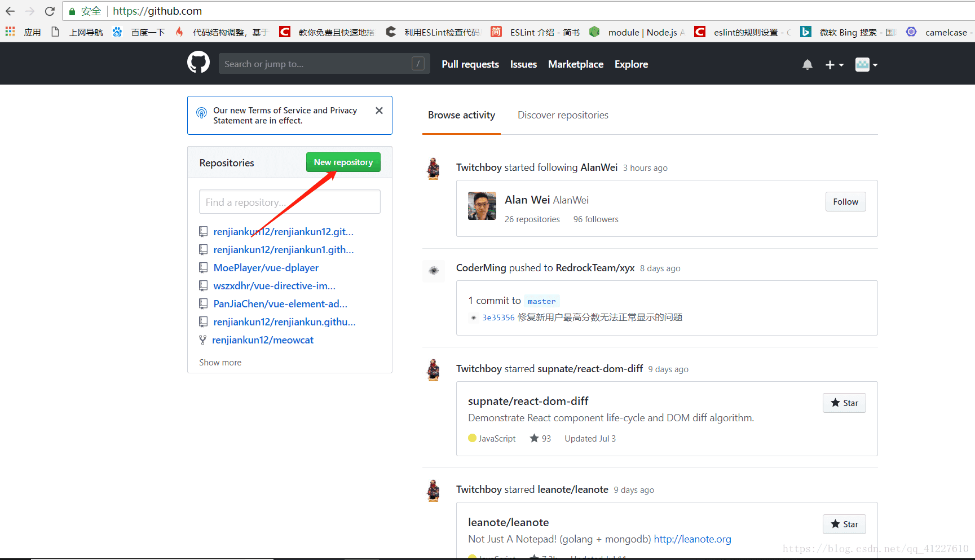Image resolution: width=975 pixels, height=560 pixels.
Task: Open leanote/leanote card title
Action: pos(509,522)
